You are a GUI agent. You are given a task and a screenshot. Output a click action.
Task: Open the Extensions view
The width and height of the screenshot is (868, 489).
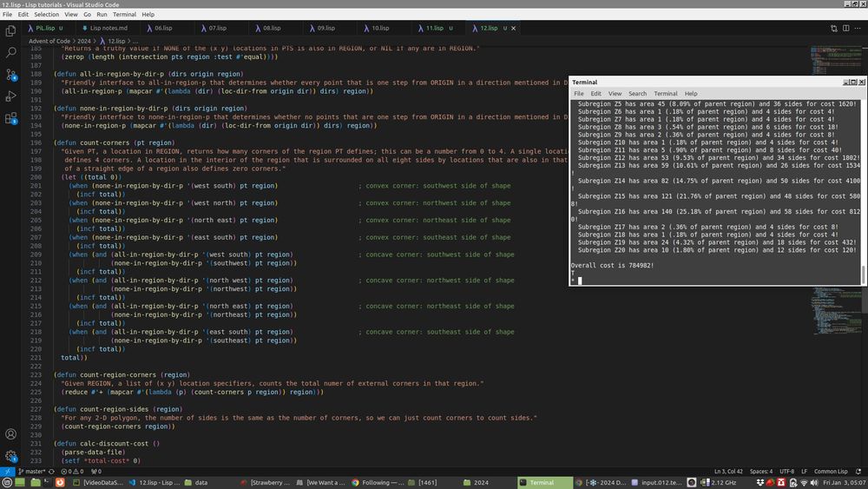[x=10, y=118]
